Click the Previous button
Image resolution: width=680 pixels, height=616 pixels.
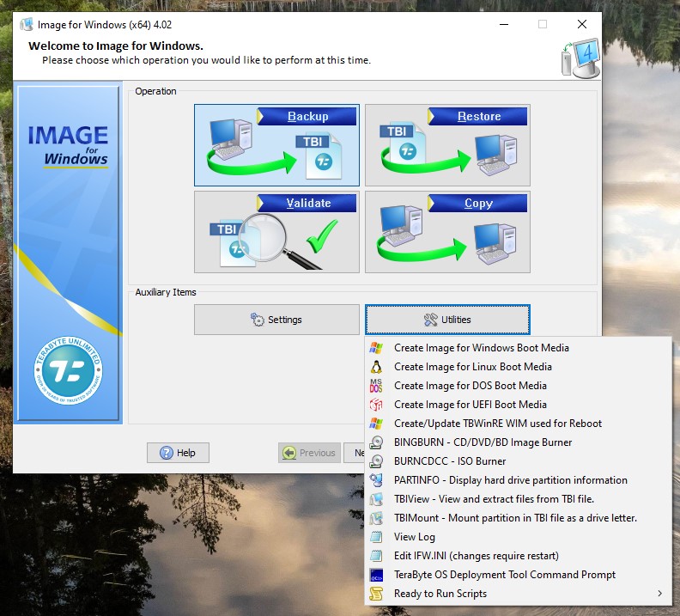click(x=309, y=453)
